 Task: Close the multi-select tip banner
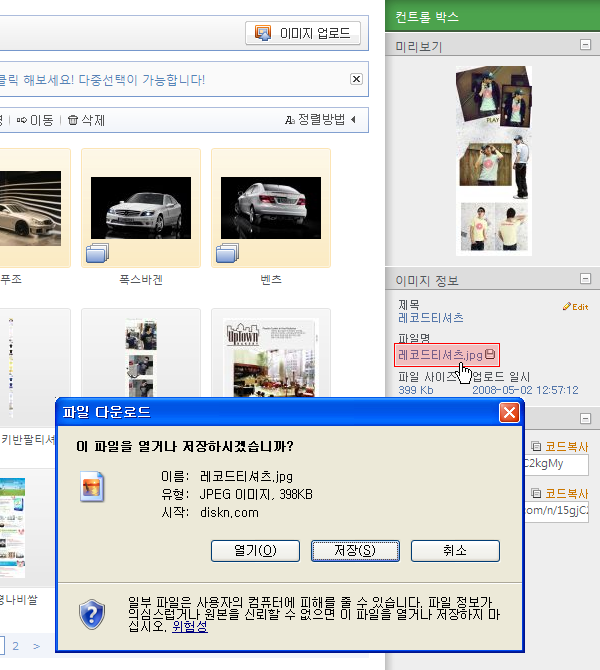click(356, 79)
